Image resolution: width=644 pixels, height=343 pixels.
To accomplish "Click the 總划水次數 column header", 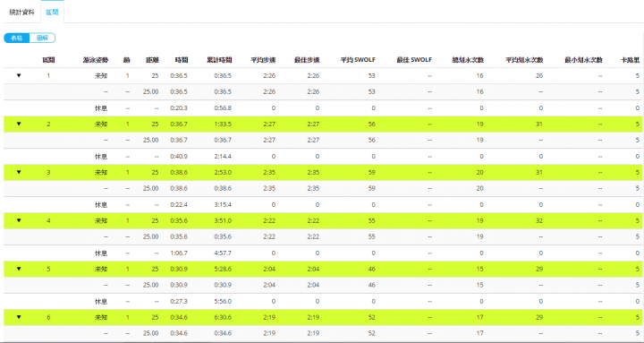I will click(468, 60).
